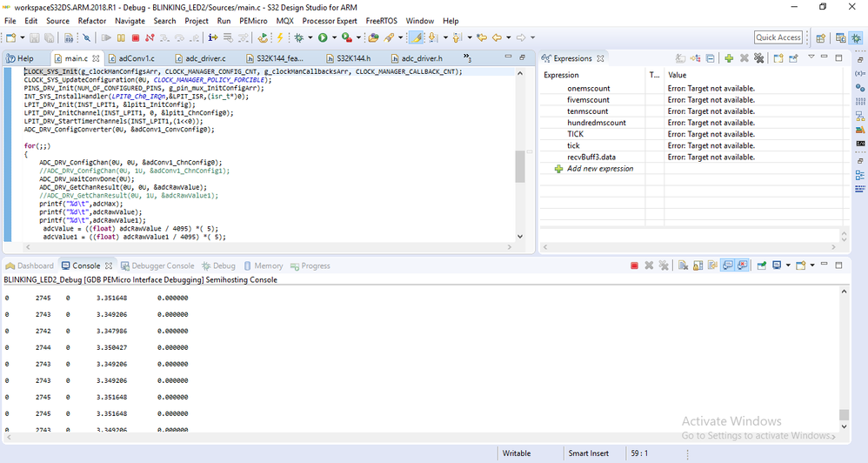
Task: Open the Help tab
Action: click(x=20, y=58)
